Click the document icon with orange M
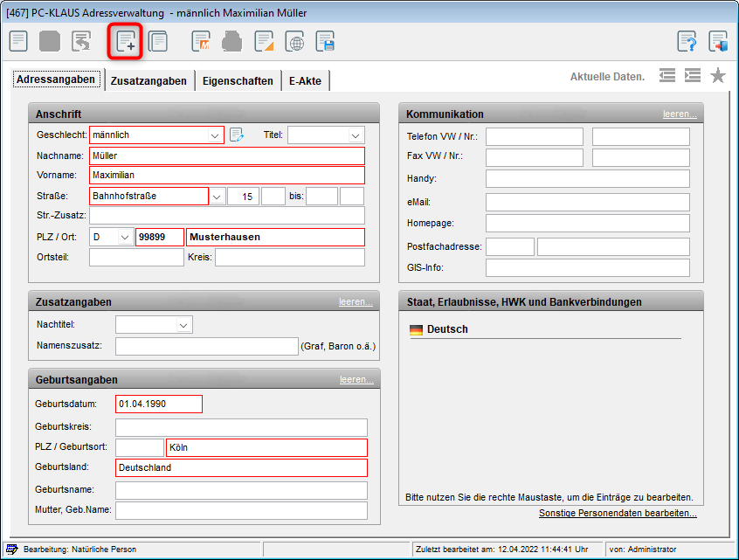 [202, 41]
